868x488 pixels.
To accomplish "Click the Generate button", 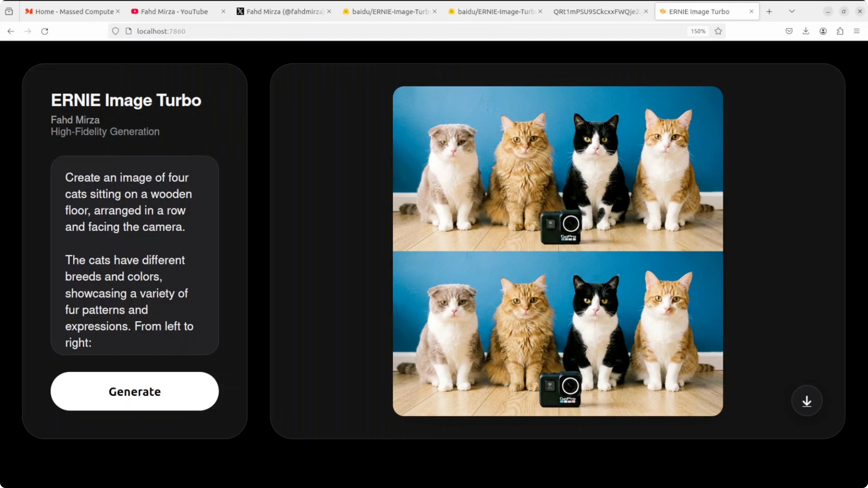I will 134,391.
